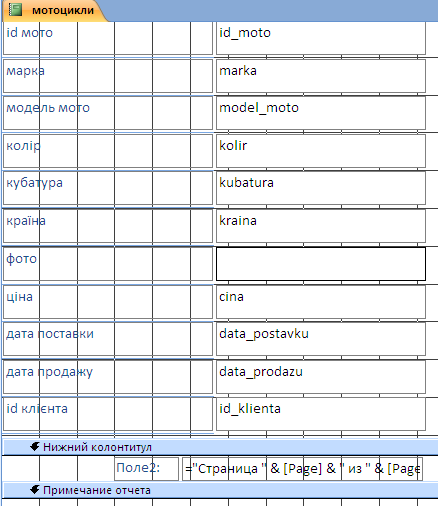Select the 'id мото' label

click(108, 38)
